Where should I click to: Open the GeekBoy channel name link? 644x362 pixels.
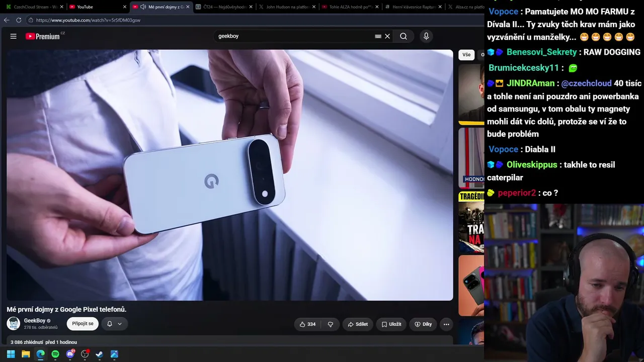click(35, 321)
